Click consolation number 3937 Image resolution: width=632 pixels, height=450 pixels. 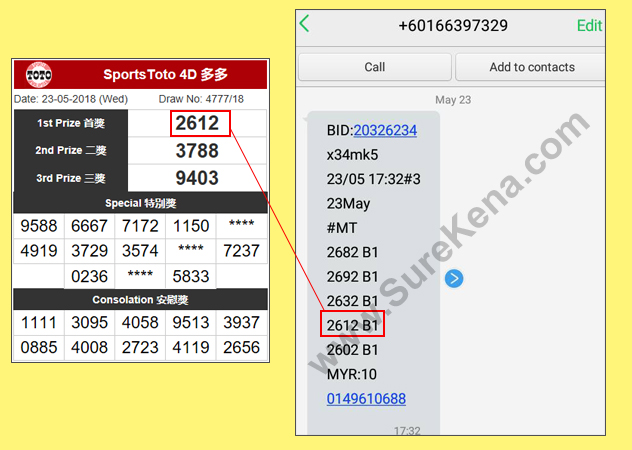point(241,323)
